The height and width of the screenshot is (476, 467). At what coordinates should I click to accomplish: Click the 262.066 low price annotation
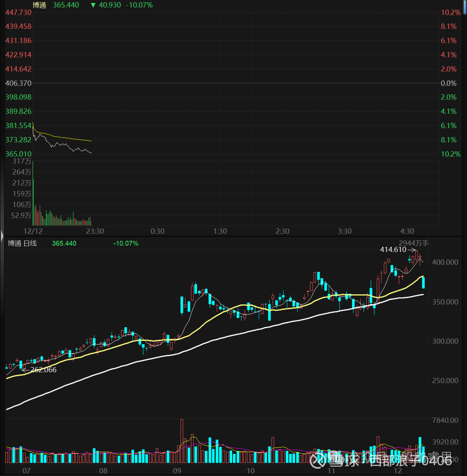pos(43,370)
